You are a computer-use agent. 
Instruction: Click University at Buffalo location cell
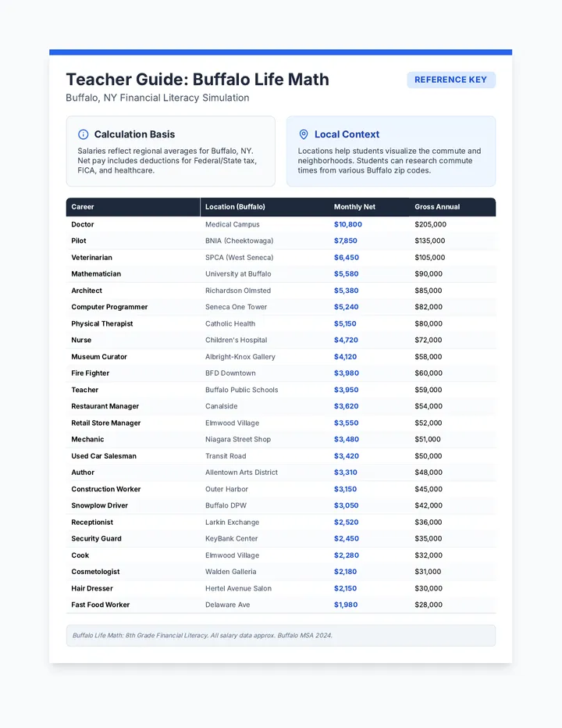pos(238,274)
